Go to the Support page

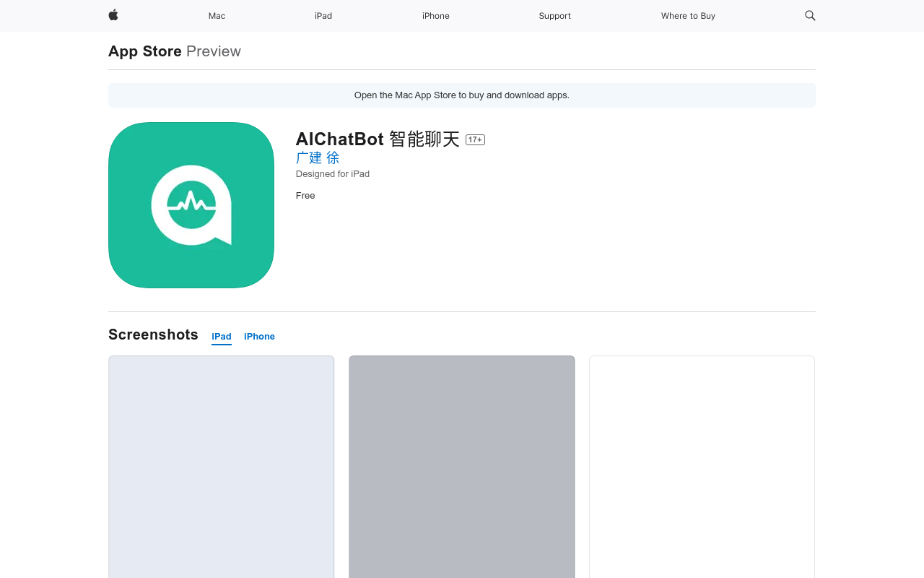click(x=554, y=16)
